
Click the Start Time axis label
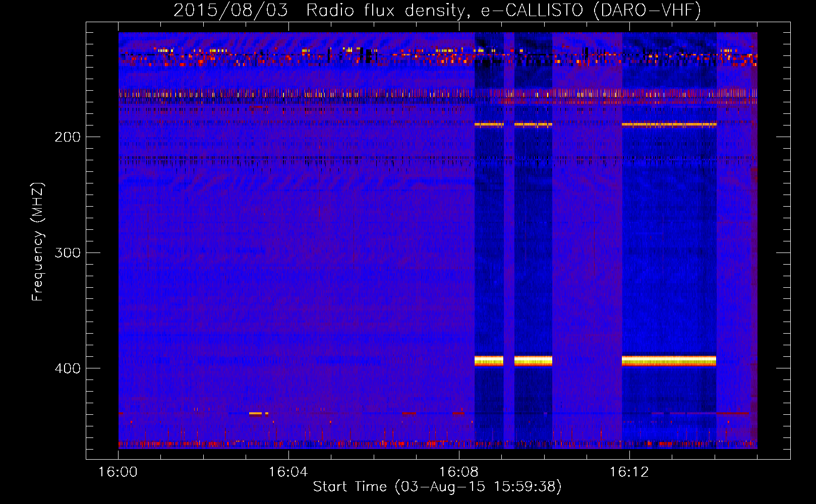(x=437, y=487)
